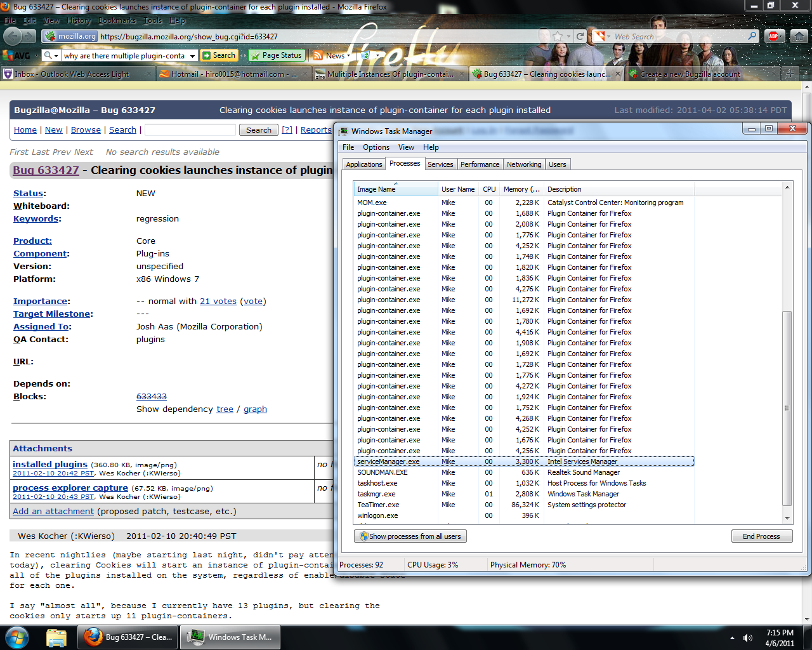Open Windows Explorer from the taskbar
812x650 pixels.
point(56,637)
